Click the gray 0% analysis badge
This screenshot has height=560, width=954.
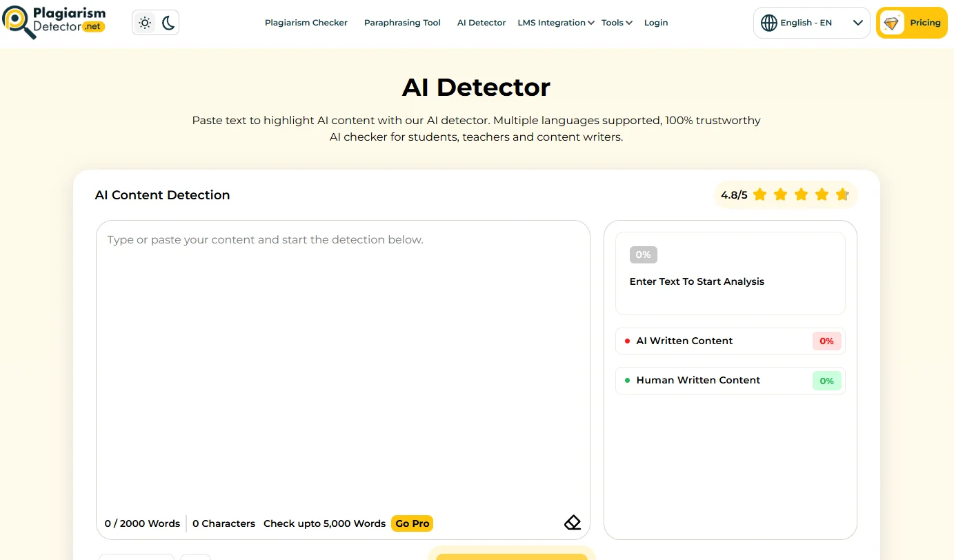tap(643, 254)
